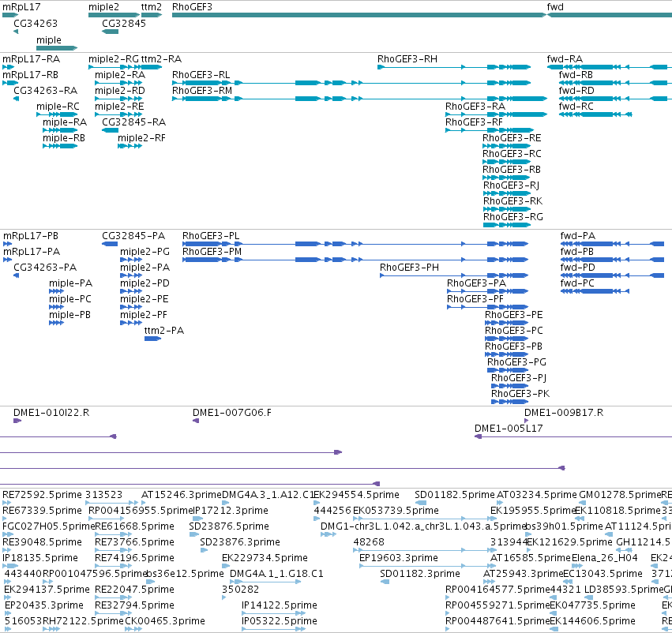672x633 pixels.
Task: Click the DME1-005L17 clone label
Action: [509, 429]
